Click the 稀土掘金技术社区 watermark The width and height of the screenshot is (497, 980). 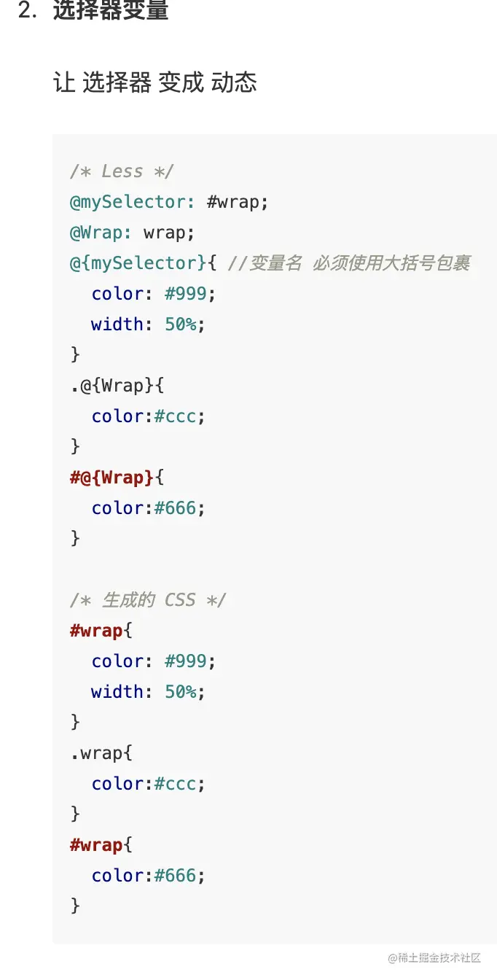pyautogui.click(x=434, y=957)
